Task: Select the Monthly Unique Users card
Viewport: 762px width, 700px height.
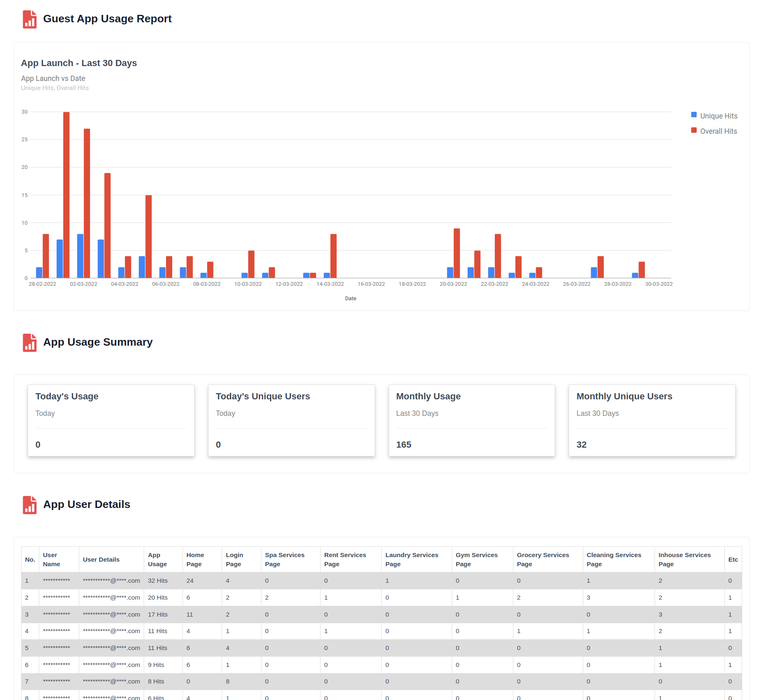Action: tap(652, 420)
